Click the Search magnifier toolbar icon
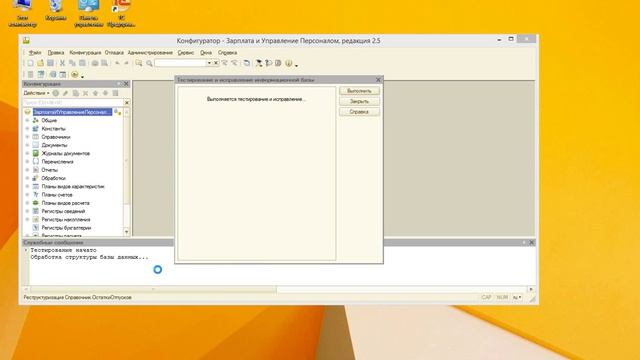 tap(149, 63)
